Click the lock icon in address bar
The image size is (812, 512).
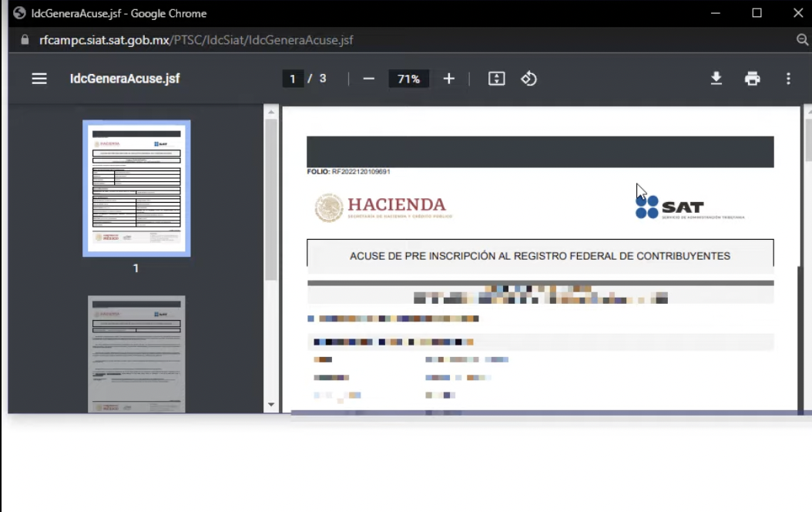pyautogui.click(x=25, y=40)
